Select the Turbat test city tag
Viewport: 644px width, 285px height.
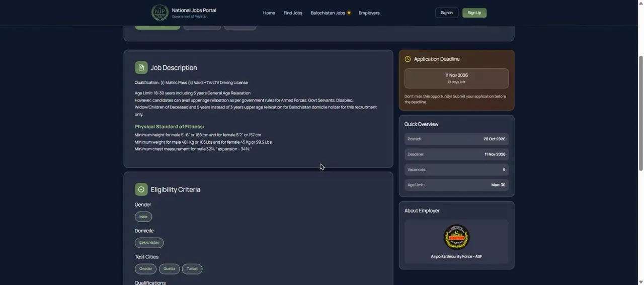[x=192, y=269]
